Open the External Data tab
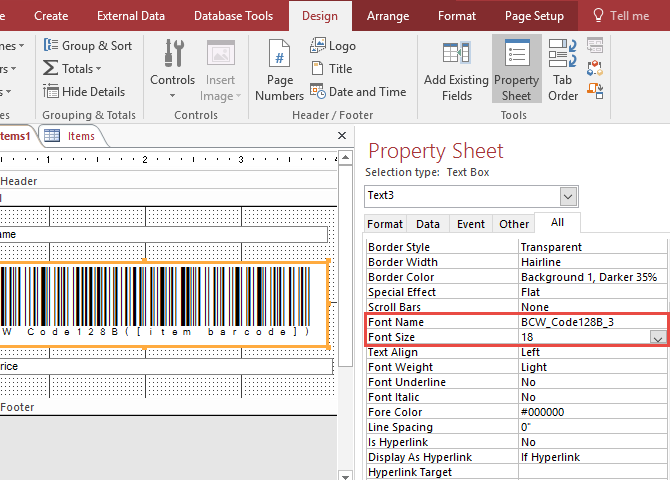This screenshot has width=670, height=480. (131, 16)
